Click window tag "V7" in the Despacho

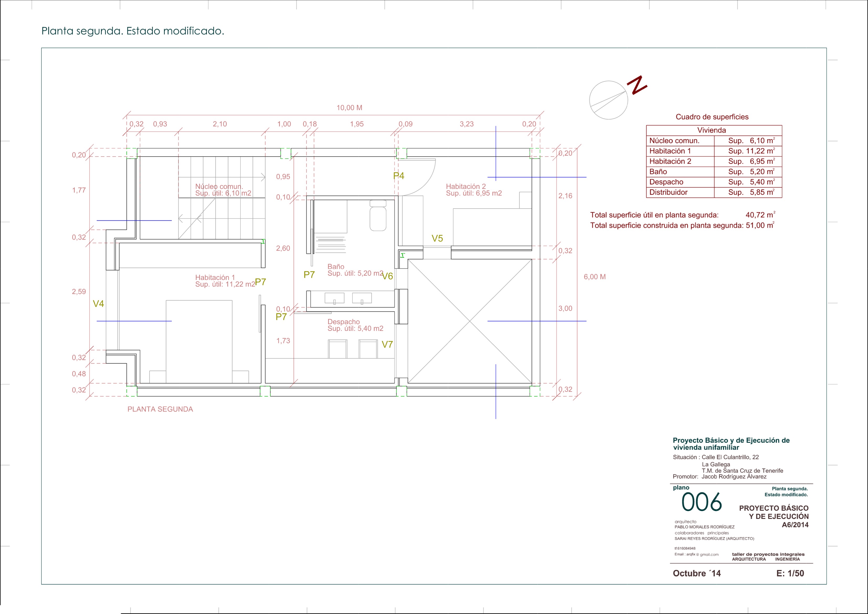387,345
